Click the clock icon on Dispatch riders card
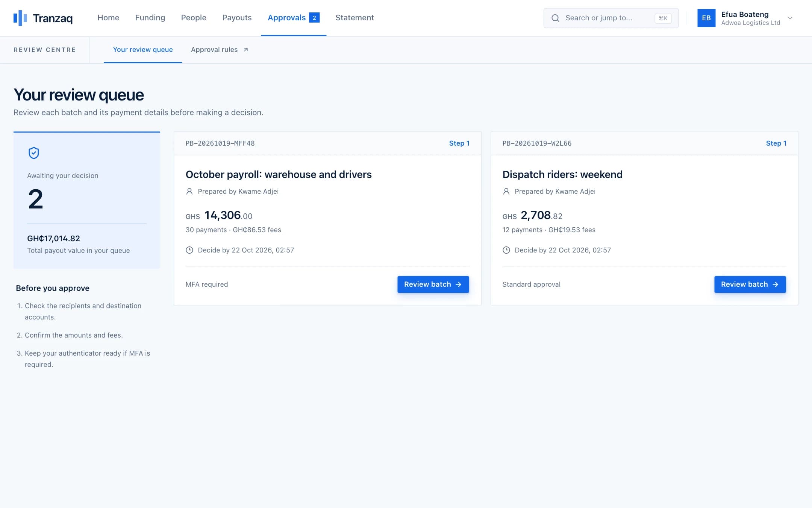This screenshot has height=508, width=812. pyautogui.click(x=506, y=250)
